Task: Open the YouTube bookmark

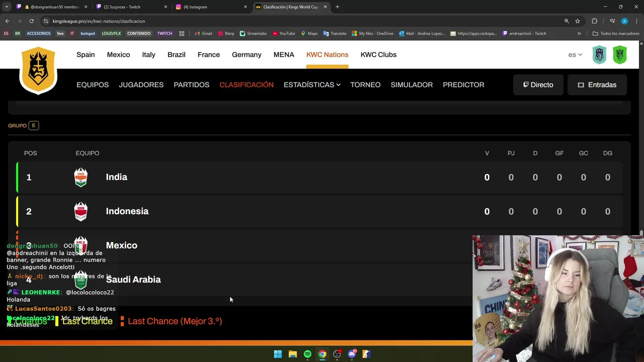Action: (x=284, y=34)
